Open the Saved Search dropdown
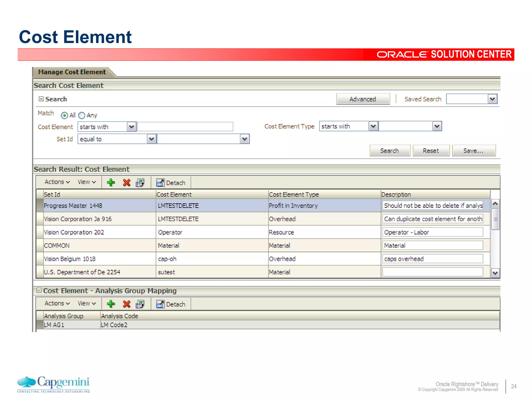This screenshot has width=532, height=399. (492, 99)
